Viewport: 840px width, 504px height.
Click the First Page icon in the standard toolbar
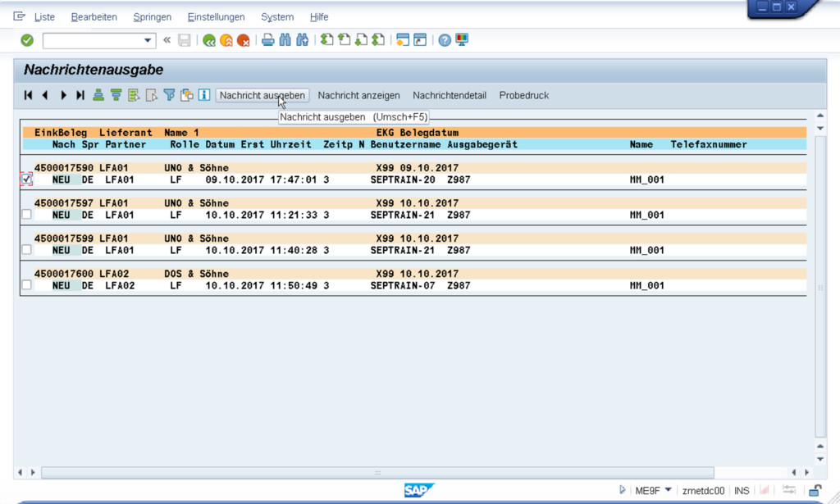click(326, 40)
